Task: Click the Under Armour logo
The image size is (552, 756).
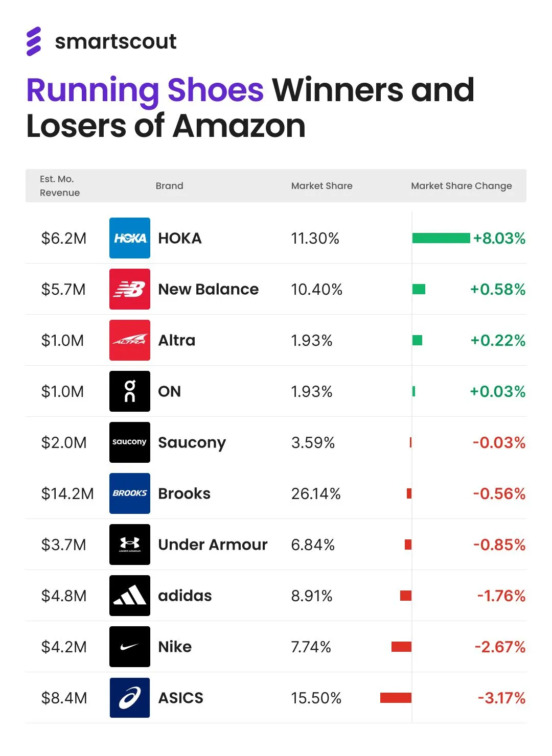Action: coord(130,545)
